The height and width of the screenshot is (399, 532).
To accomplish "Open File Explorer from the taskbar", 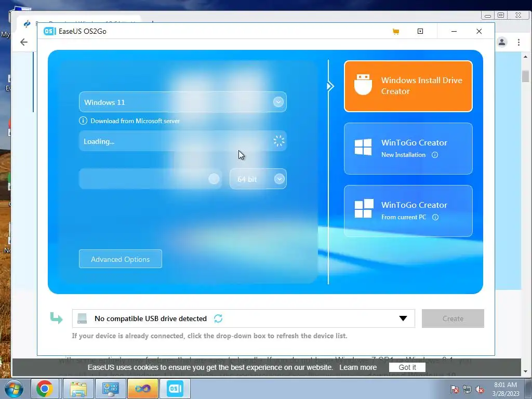I will [x=78, y=389].
